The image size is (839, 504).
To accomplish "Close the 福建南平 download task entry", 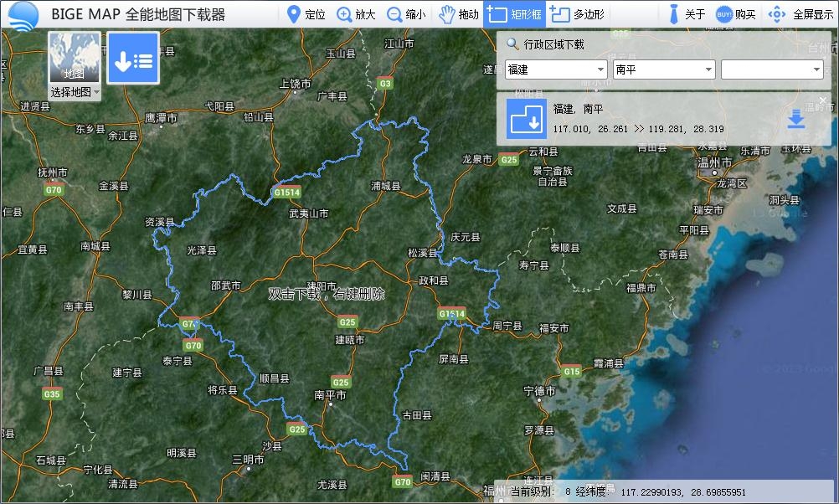I will click(823, 100).
